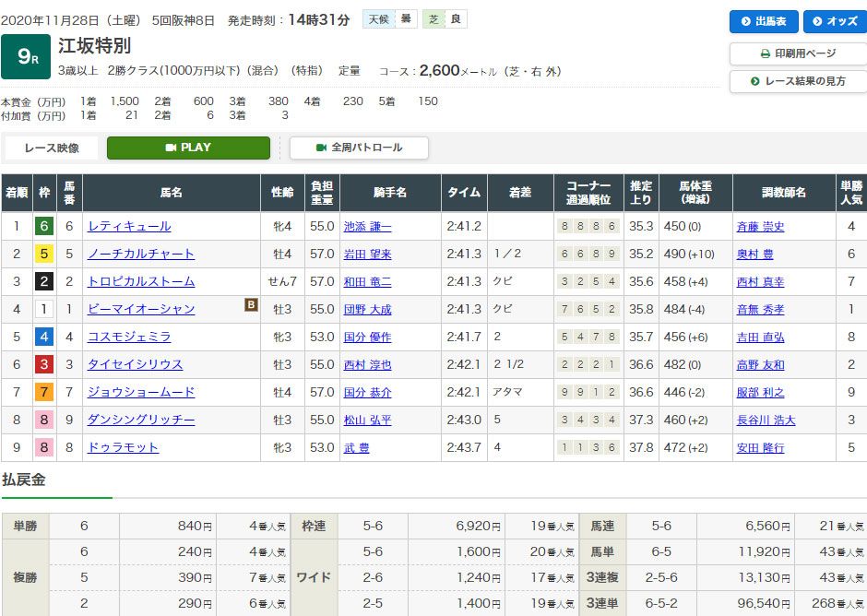This screenshot has width=867, height=616.
Task: Open trainer 斉藤 崇史's profile
Action: pos(760,226)
